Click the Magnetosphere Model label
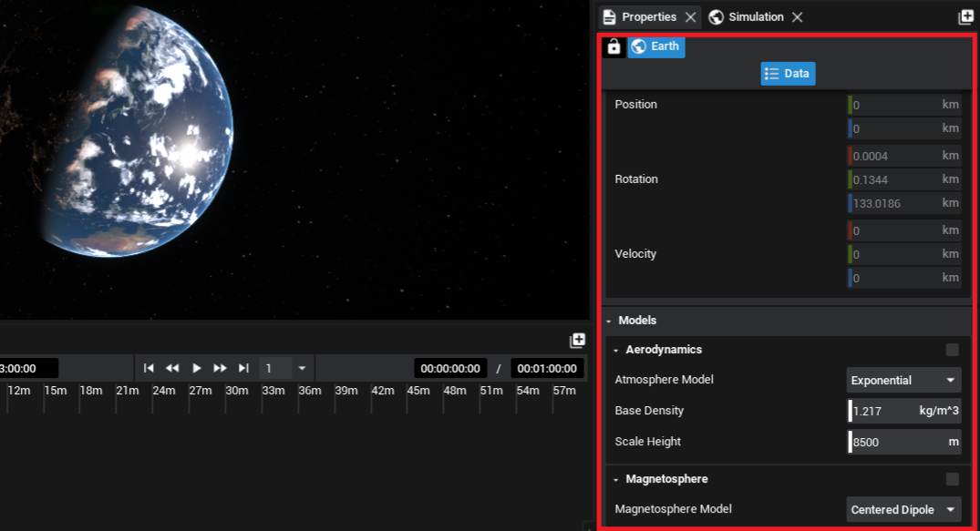 click(673, 509)
